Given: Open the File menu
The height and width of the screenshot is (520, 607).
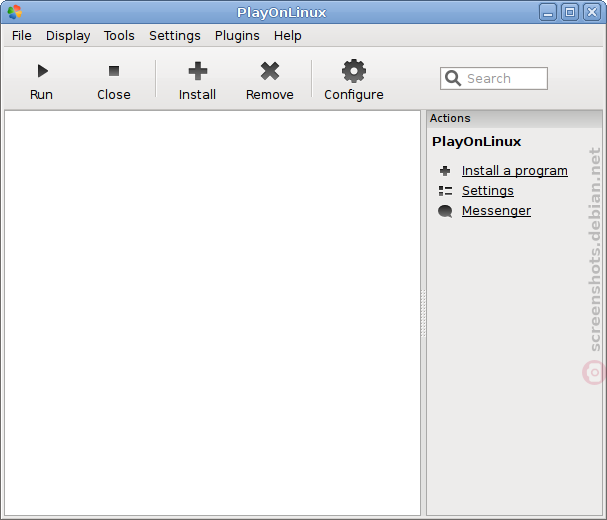Looking at the screenshot, I should point(22,36).
